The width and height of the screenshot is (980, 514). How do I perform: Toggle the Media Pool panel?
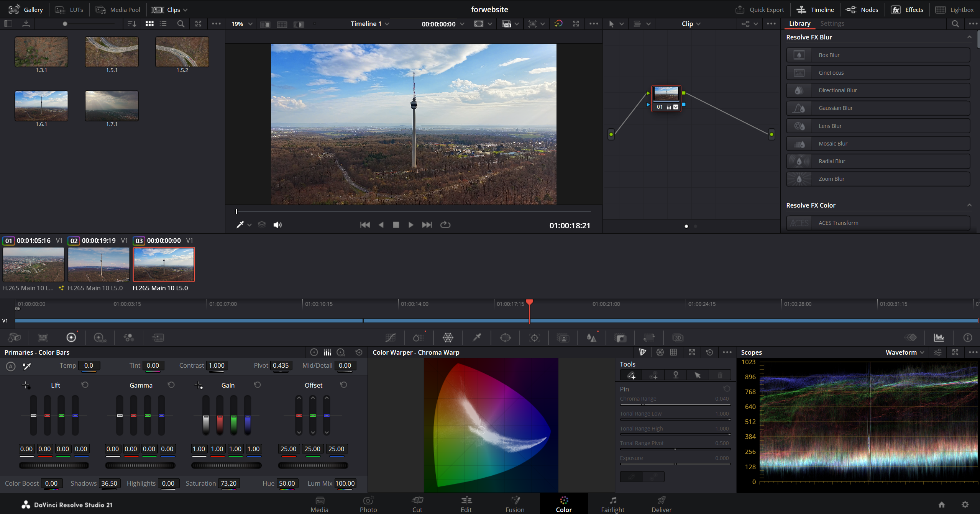click(118, 10)
